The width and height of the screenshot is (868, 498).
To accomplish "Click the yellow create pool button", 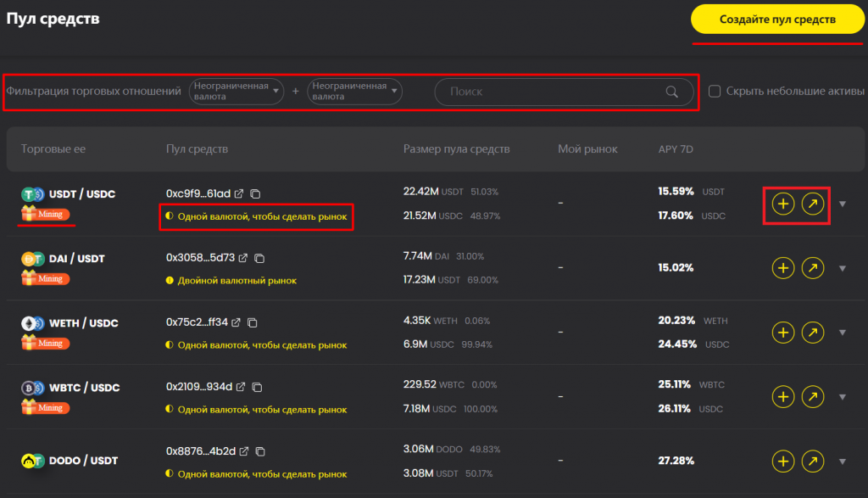I will (x=777, y=19).
